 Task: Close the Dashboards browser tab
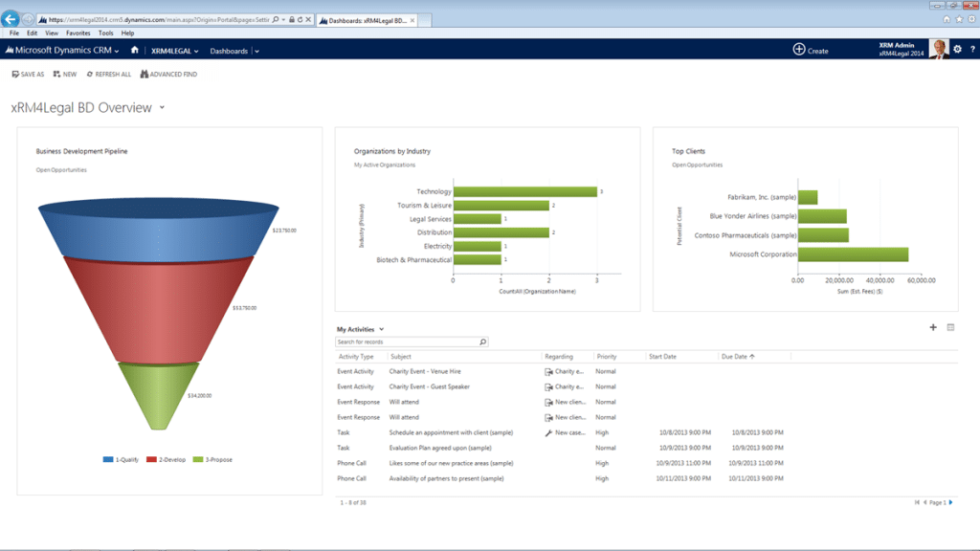pos(412,21)
